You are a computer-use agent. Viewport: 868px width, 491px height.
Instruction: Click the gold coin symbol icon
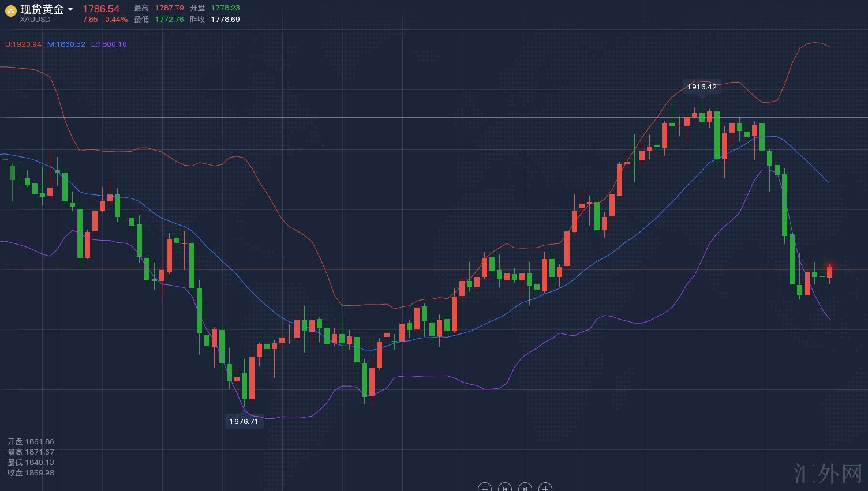point(10,12)
